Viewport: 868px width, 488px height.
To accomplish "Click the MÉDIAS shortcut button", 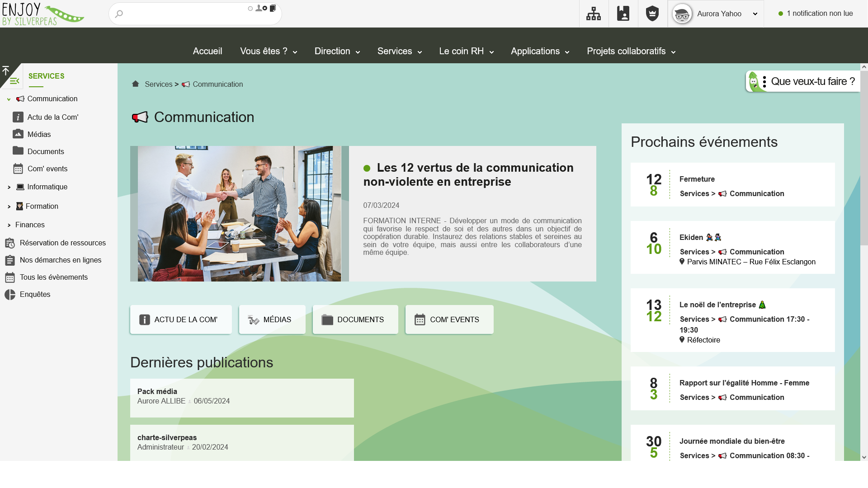I will [272, 319].
